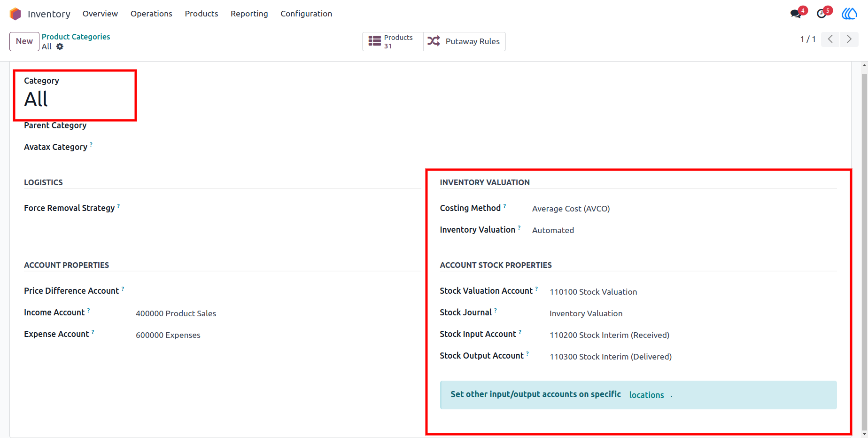Open the Products 31 smart button
This screenshot has height=438, width=868.
point(393,41)
